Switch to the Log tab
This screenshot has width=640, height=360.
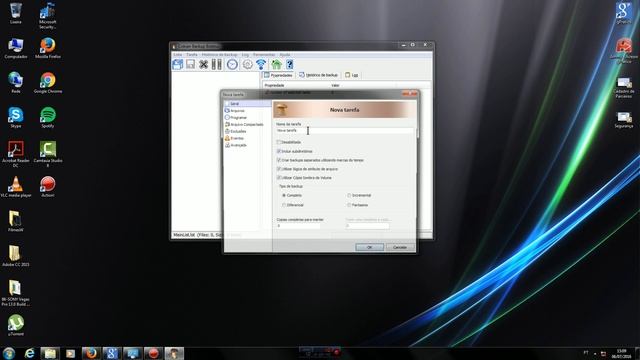(351, 75)
